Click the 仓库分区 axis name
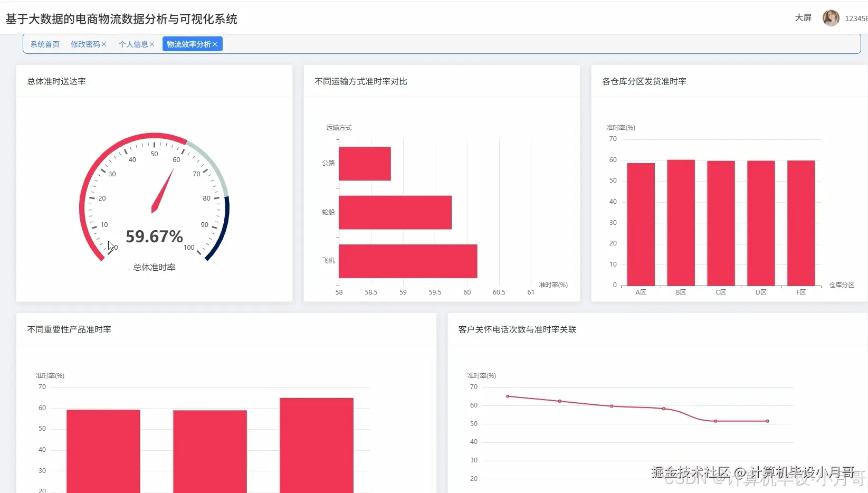Viewport: 868px width, 493px height. point(842,285)
